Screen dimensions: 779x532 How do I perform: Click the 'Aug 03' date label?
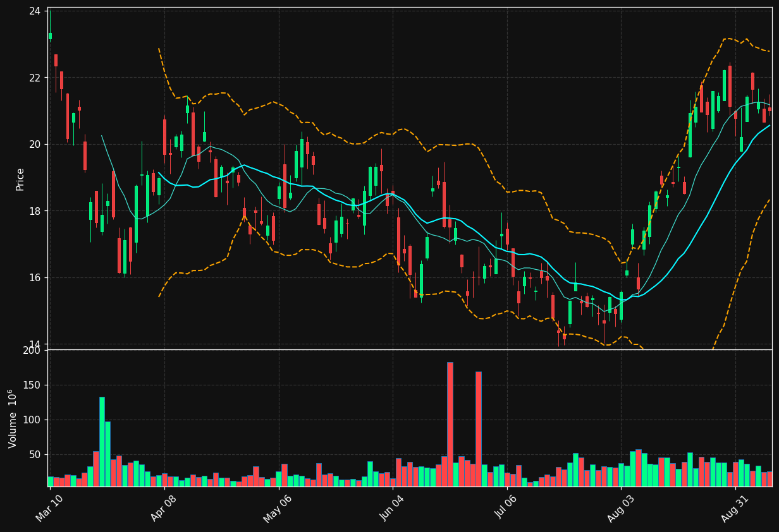click(620, 509)
